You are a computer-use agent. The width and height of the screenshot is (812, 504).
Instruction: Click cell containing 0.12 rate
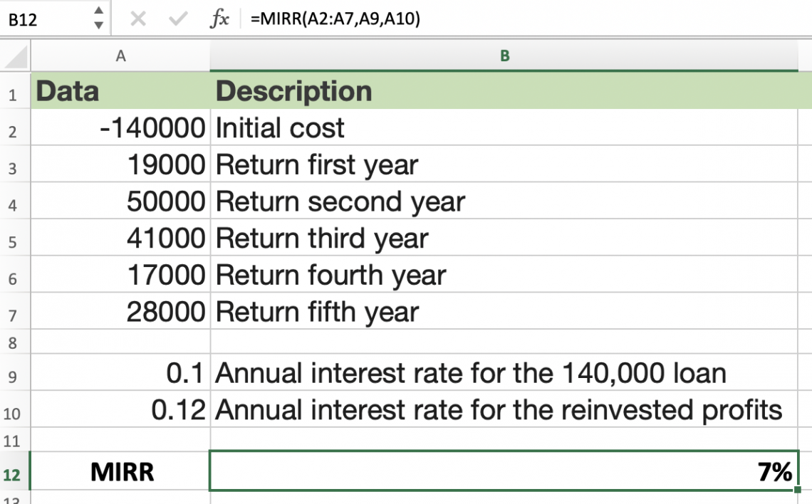120,409
